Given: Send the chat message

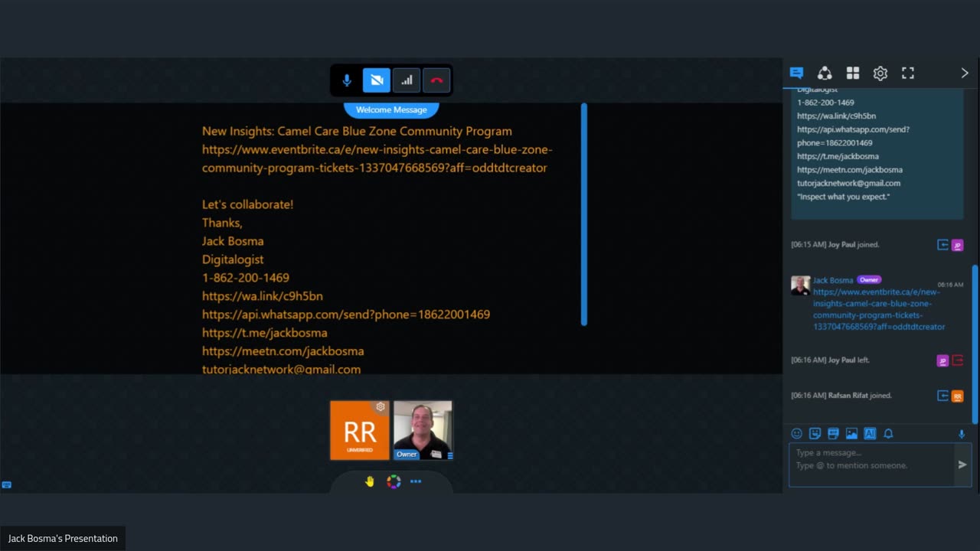Looking at the screenshot, I should pyautogui.click(x=962, y=465).
